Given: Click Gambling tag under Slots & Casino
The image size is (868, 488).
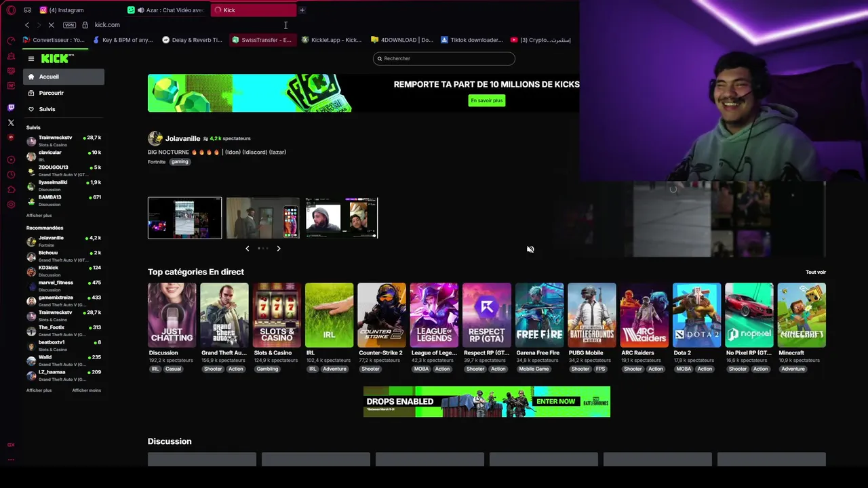Looking at the screenshot, I should [267, 369].
